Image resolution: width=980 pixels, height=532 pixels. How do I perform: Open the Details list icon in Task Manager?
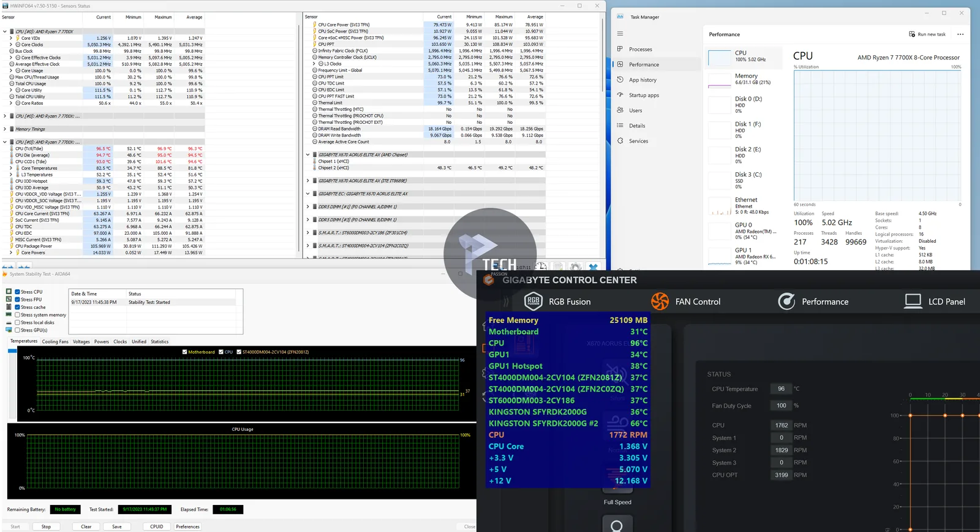click(x=620, y=126)
